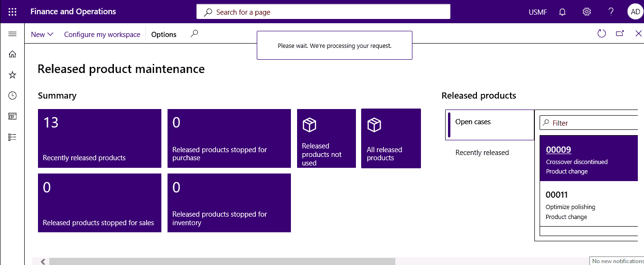This screenshot has height=265, width=644.
Task: Open the Settings gear menu
Action: point(587,12)
